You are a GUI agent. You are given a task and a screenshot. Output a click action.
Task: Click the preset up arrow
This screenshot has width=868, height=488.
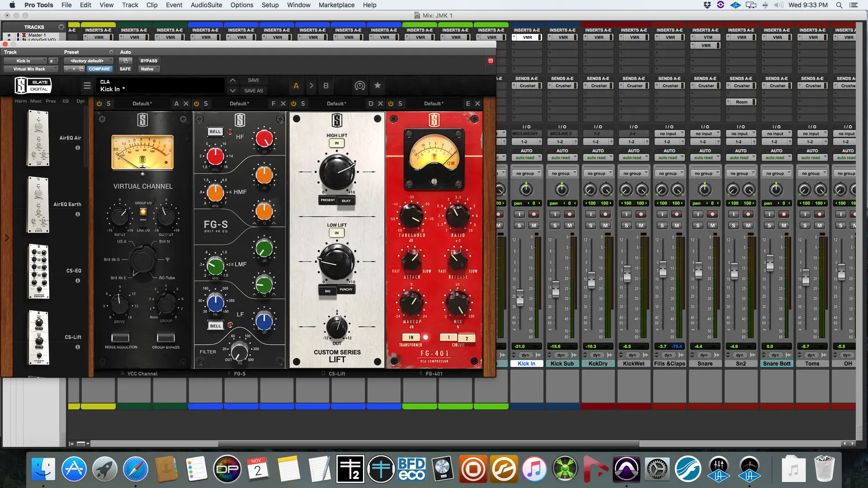pos(232,80)
